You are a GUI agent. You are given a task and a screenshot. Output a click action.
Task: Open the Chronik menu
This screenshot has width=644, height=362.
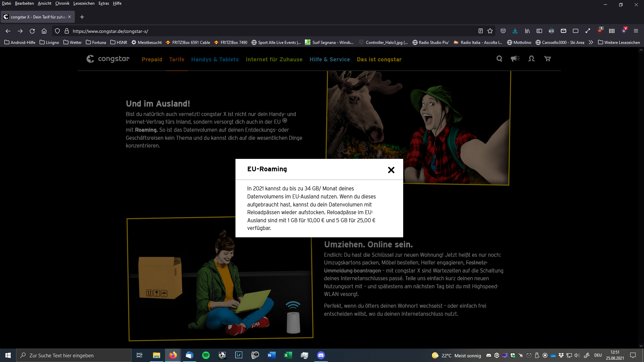point(62,3)
